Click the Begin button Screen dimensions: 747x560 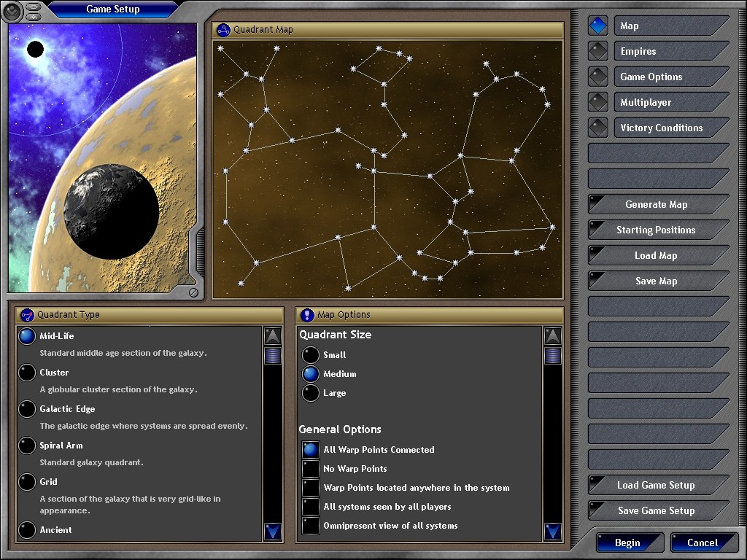[x=628, y=542]
